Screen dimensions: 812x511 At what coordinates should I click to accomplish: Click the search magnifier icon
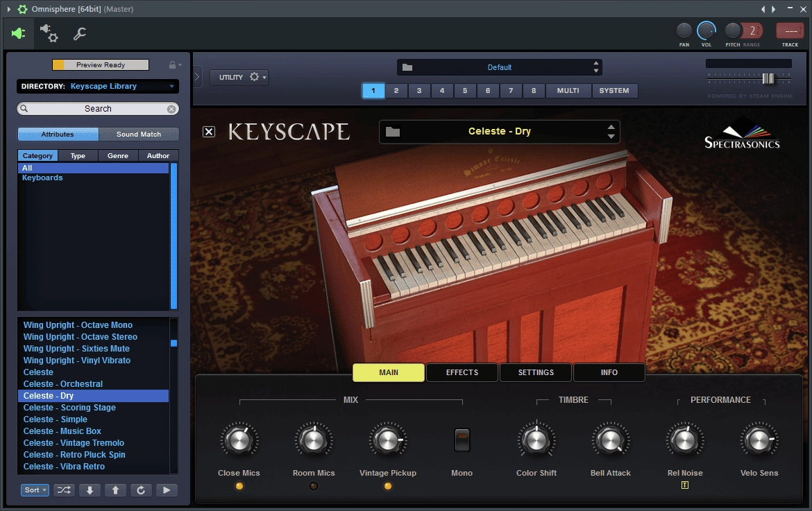[24, 109]
